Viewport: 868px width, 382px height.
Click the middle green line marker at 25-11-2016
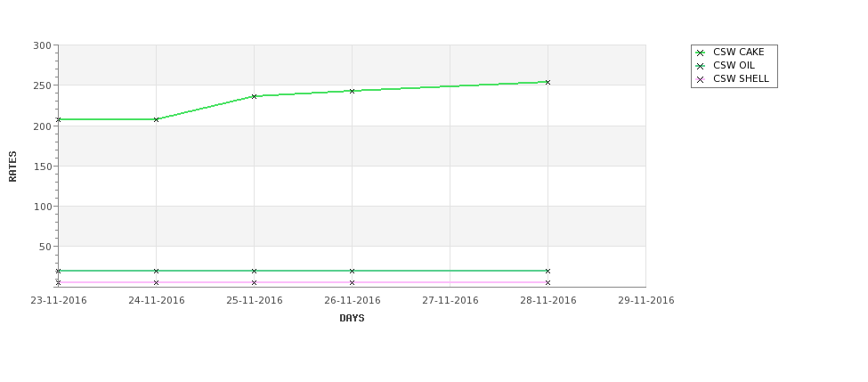(x=254, y=272)
